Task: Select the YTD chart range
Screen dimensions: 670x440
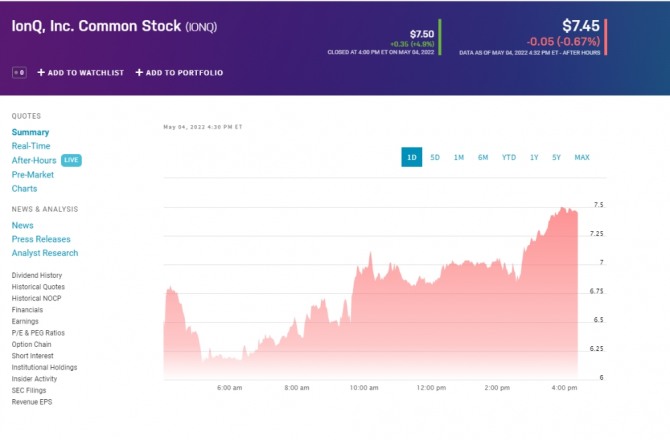Action: point(508,157)
